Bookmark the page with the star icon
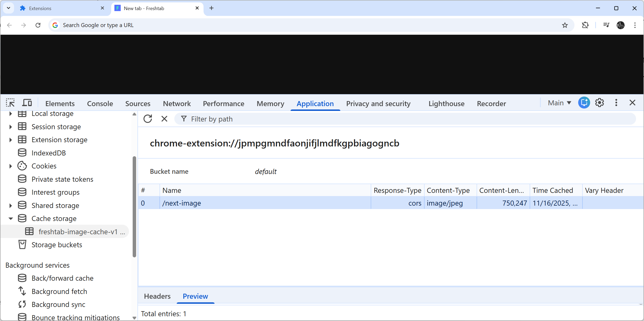 [565, 25]
